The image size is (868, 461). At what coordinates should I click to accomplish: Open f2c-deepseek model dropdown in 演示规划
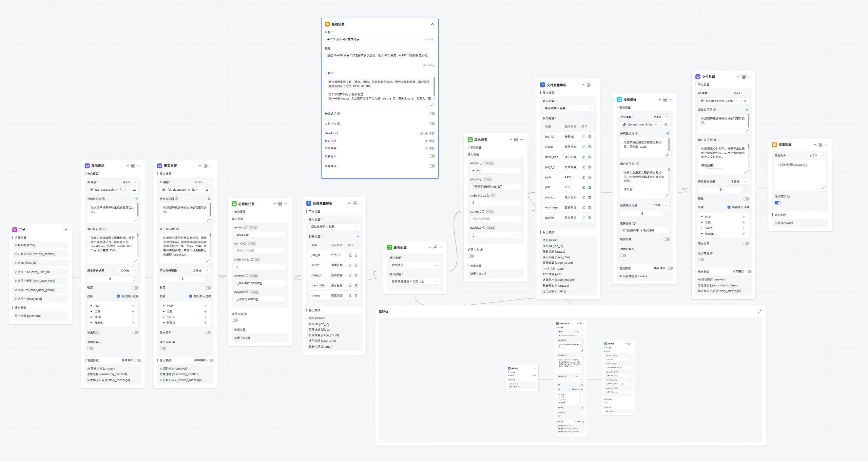[108, 190]
